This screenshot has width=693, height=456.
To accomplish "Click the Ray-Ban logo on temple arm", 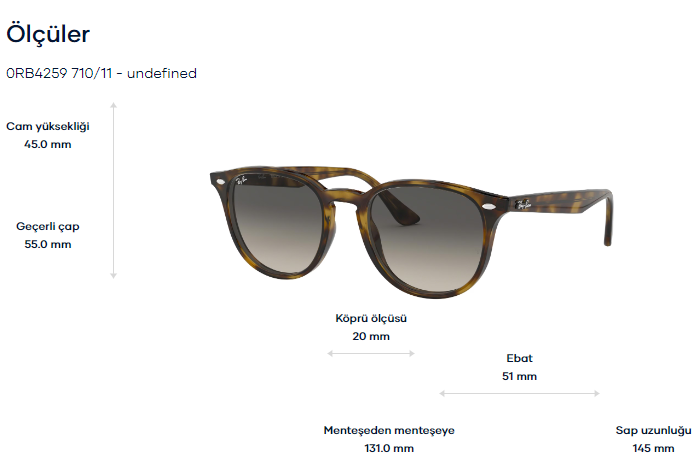I will tap(523, 204).
